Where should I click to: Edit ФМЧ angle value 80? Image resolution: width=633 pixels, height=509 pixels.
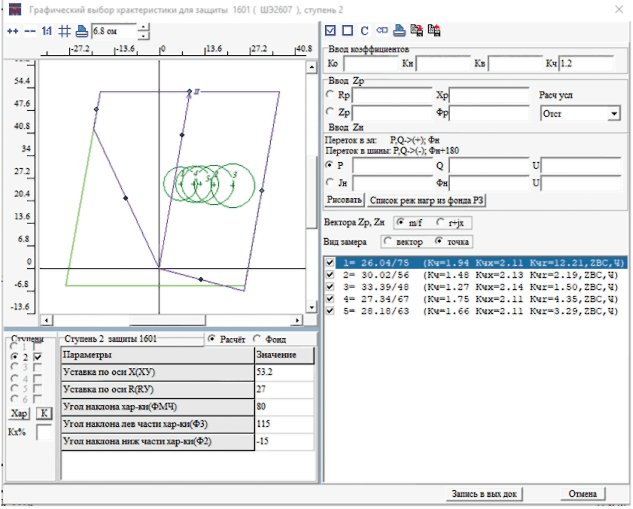click(x=284, y=407)
